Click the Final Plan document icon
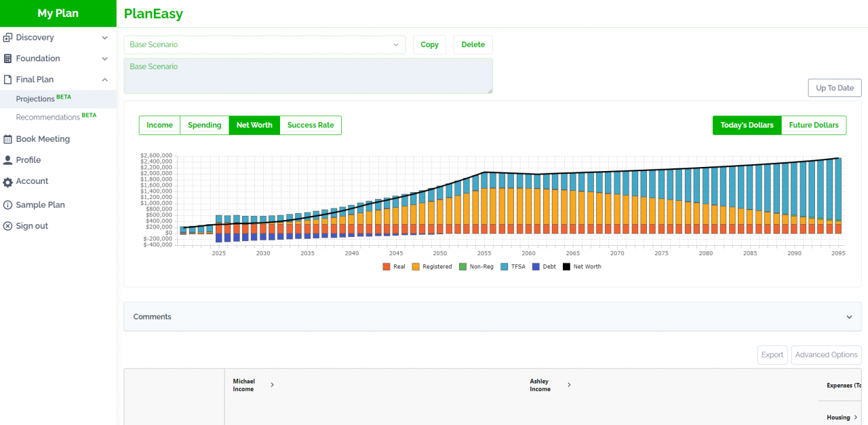Viewport: 868px width, 425px height. 8,79
